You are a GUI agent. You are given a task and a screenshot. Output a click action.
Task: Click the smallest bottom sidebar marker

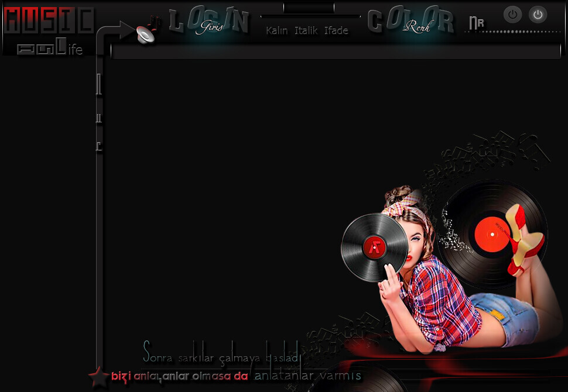[x=99, y=146]
